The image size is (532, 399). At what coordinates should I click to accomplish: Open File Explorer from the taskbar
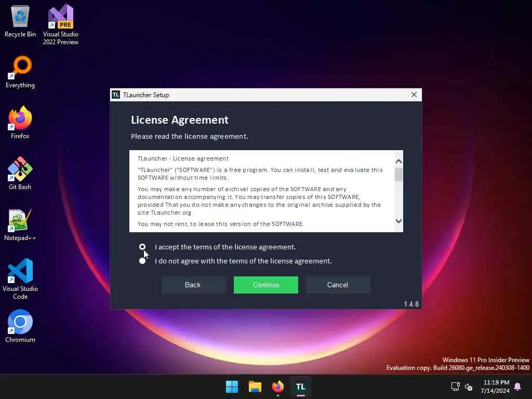(x=255, y=387)
